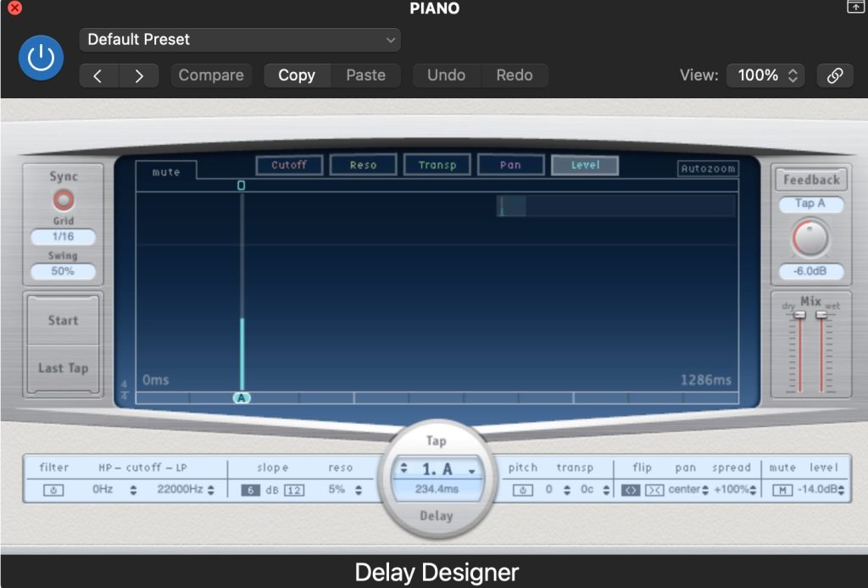Click the Compare button

(x=211, y=75)
